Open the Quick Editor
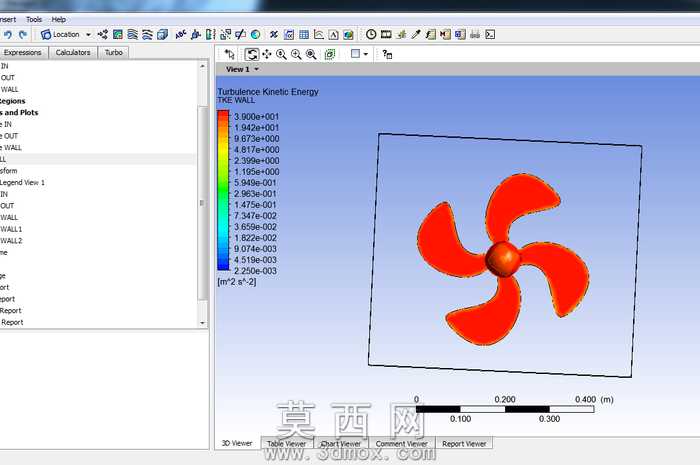Screen dimensions: 700x465 coord(401,34)
